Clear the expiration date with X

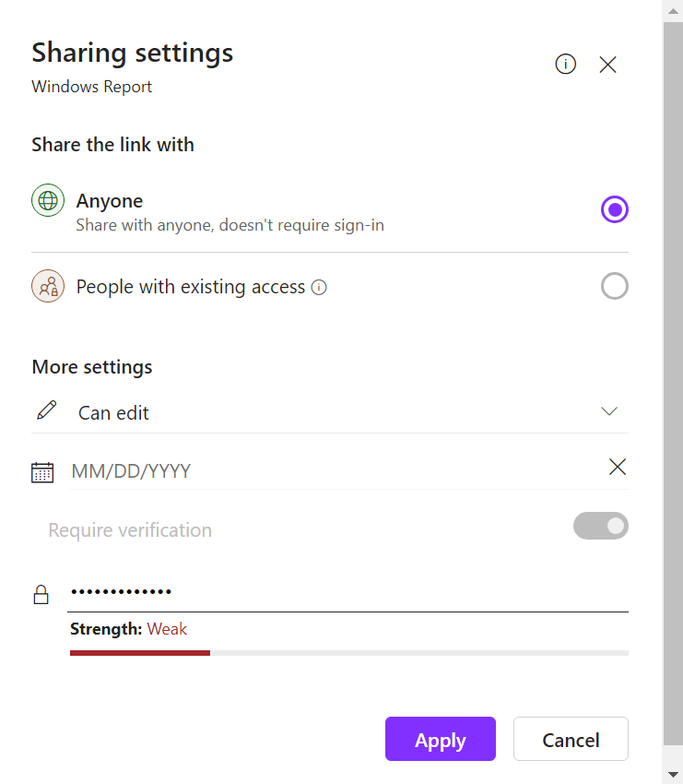point(618,467)
